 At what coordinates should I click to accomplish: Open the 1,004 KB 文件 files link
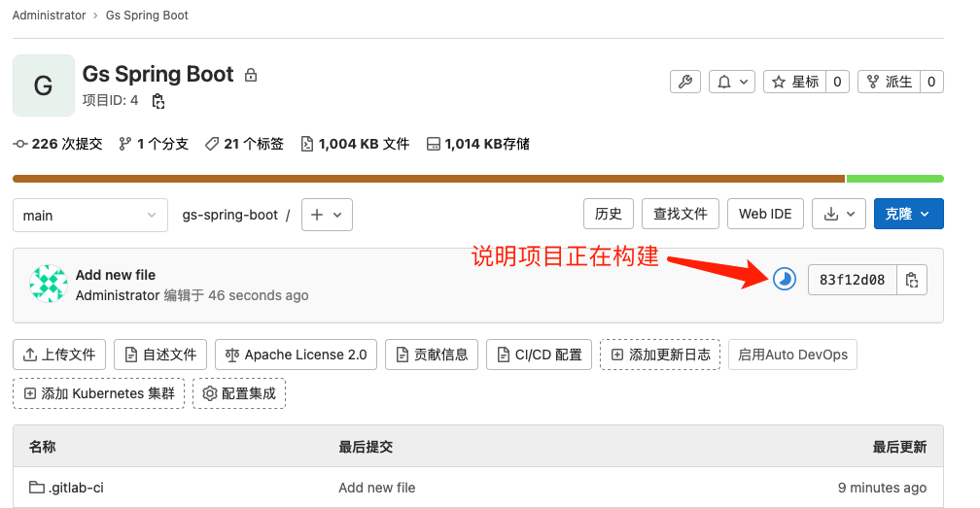[355, 144]
